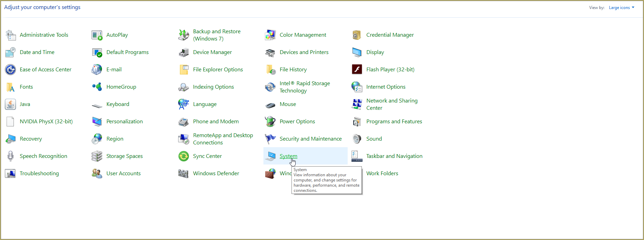Open the Credential Manager icon
Image resolution: width=644 pixels, height=240 pixels.
(x=357, y=35)
